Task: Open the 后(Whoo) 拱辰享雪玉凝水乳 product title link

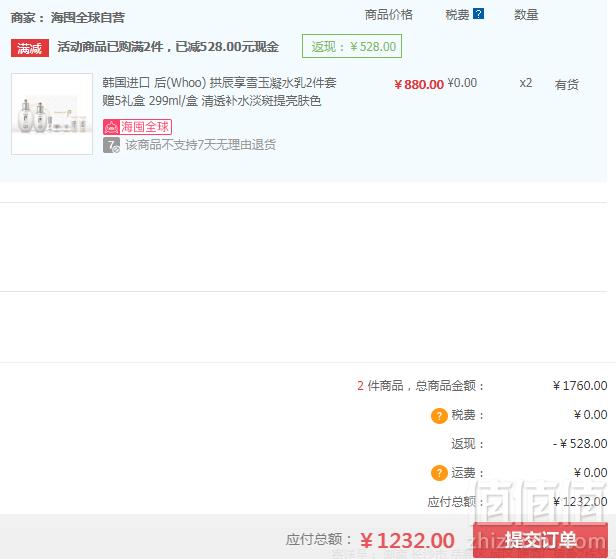Action: click(219, 92)
